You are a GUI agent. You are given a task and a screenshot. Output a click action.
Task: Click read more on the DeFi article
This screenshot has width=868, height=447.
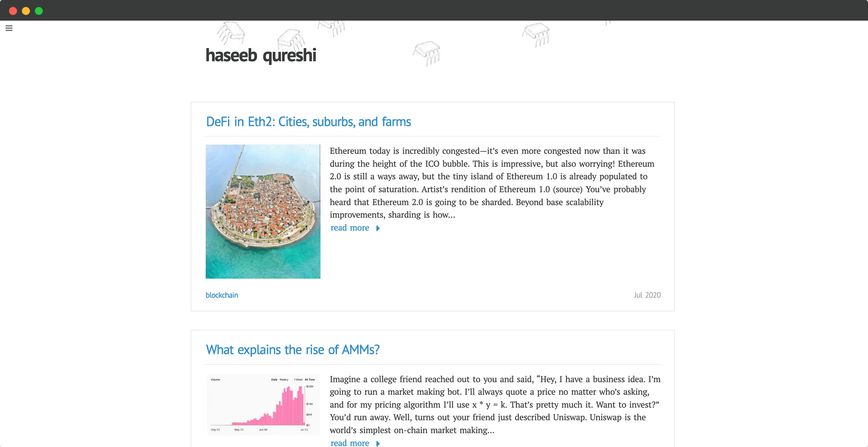pos(350,228)
